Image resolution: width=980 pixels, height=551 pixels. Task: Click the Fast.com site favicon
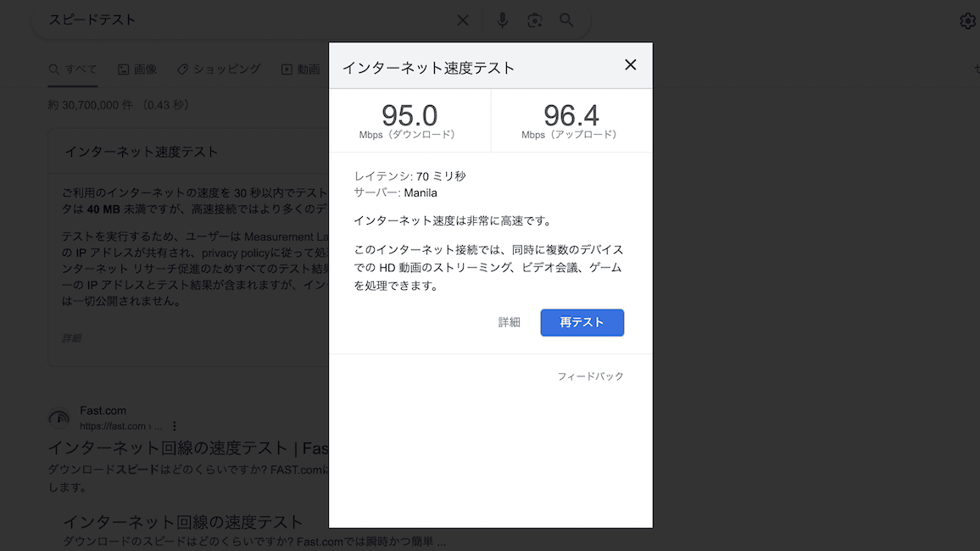tap(59, 417)
